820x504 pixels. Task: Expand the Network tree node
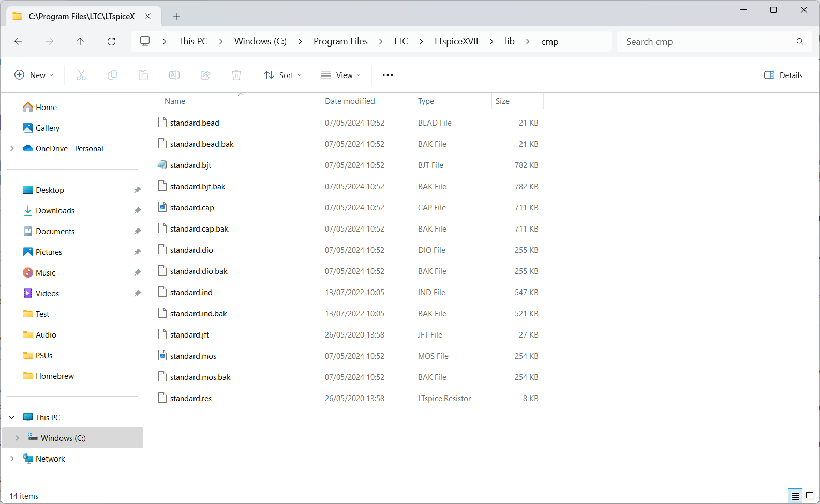click(12, 459)
